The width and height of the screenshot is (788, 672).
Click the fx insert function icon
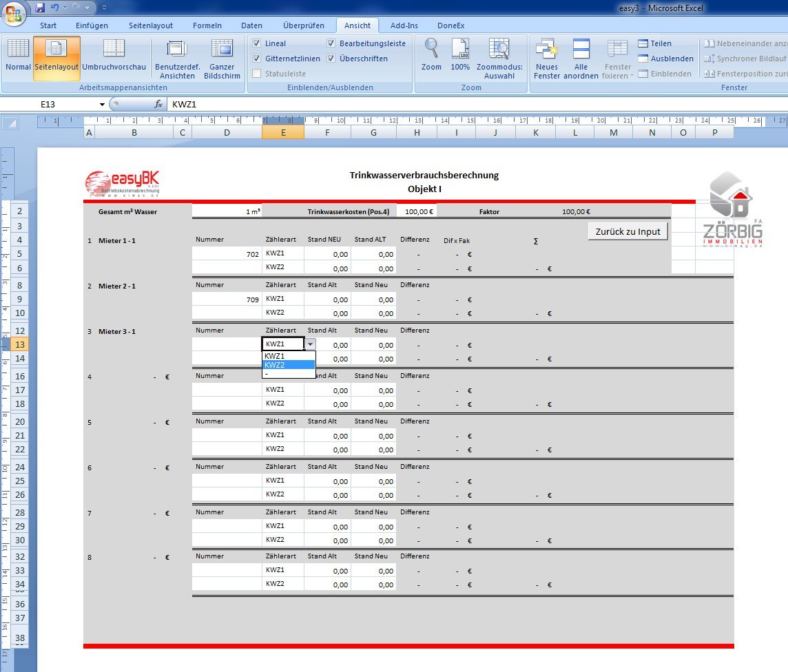click(x=158, y=104)
